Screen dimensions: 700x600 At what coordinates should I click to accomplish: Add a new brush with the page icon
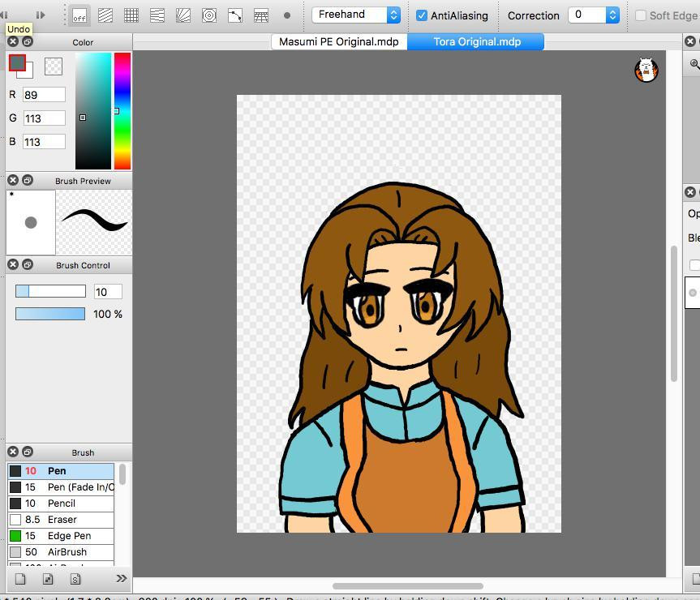[20, 579]
